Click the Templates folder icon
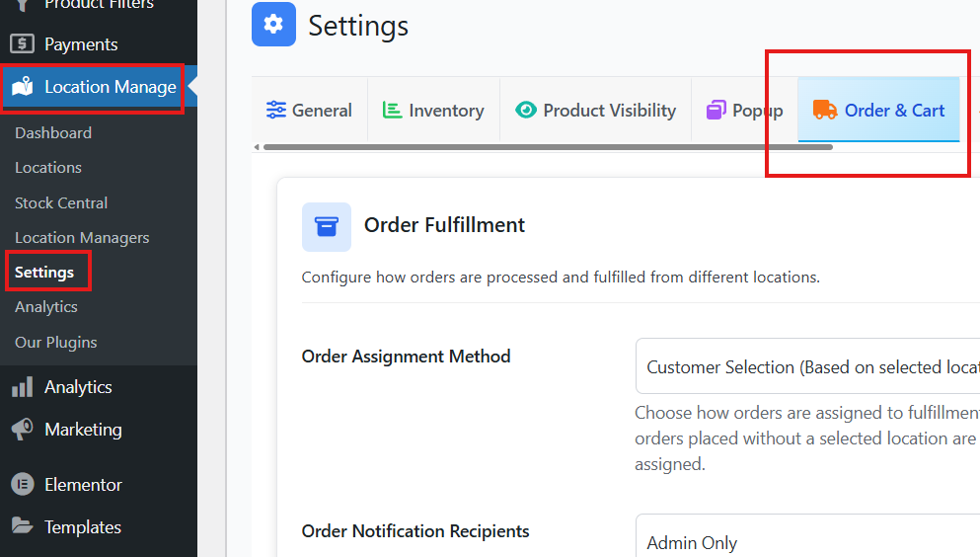The image size is (980, 557). click(22, 527)
